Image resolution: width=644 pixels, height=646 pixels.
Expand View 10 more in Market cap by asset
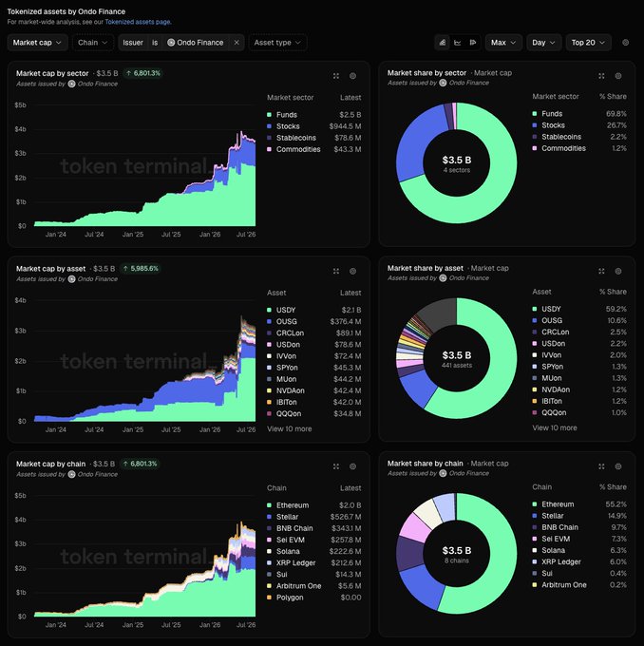(x=290, y=428)
